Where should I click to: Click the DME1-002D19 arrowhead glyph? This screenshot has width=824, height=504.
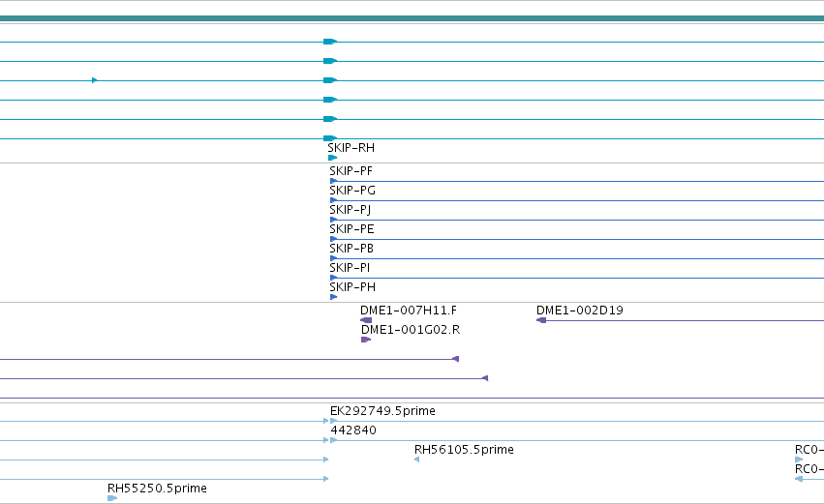(x=541, y=320)
